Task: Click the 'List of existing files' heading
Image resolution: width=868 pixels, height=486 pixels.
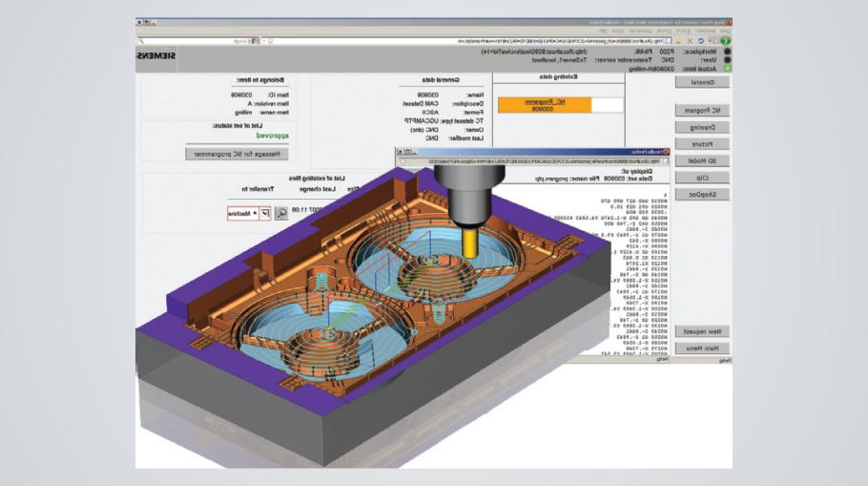Action: (x=317, y=179)
